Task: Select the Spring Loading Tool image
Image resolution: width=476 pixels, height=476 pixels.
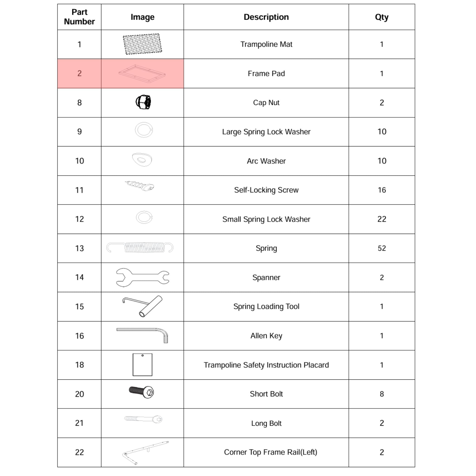Action: pos(143,306)
